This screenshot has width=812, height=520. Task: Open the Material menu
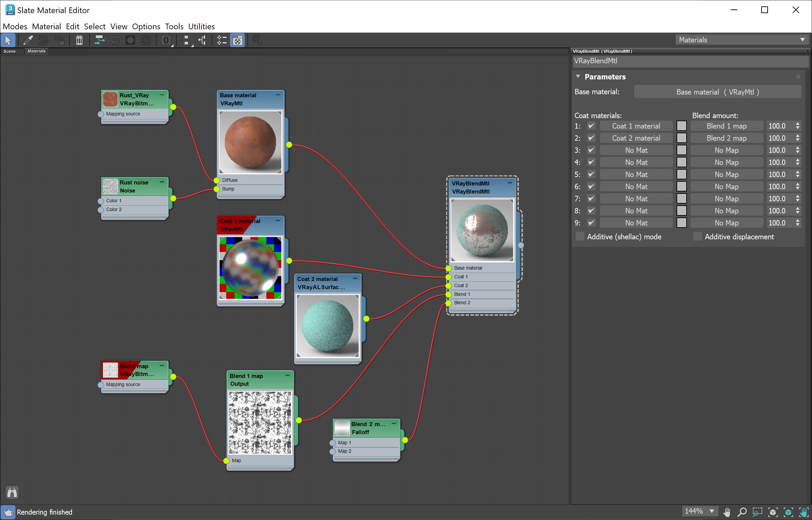click(x=46, y=26)
